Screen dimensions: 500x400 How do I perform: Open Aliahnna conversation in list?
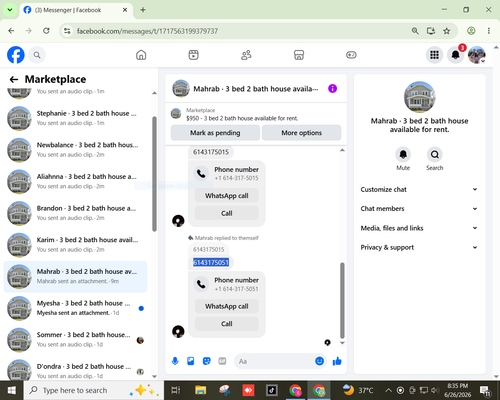pos(75,181)
